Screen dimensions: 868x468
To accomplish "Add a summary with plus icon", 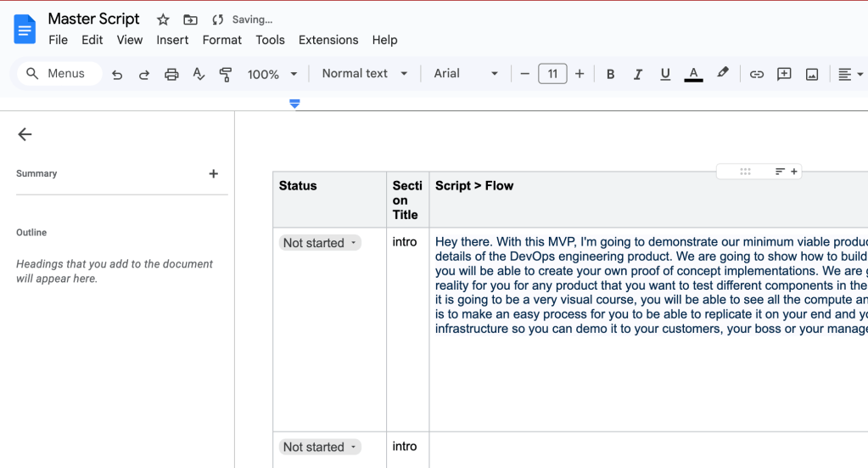I will coord(213,174).
